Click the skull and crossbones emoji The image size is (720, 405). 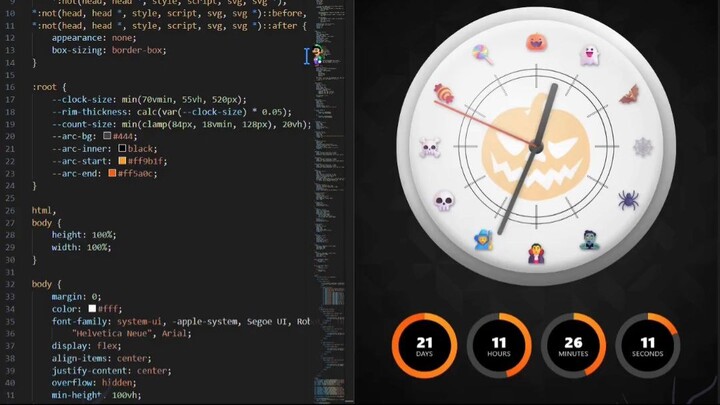tap(430, 147)
